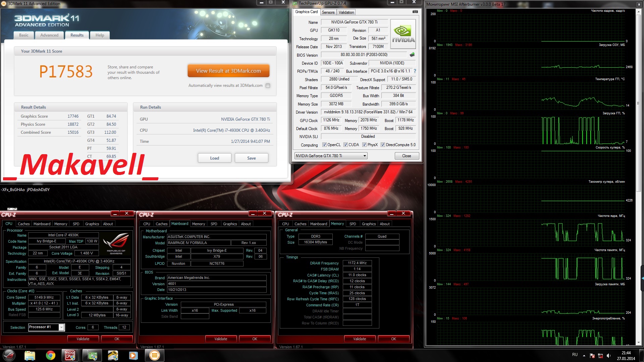Show hidden system tray icons arrow
The width and height of the screenshot is (644, 362).
click(584, 355)
